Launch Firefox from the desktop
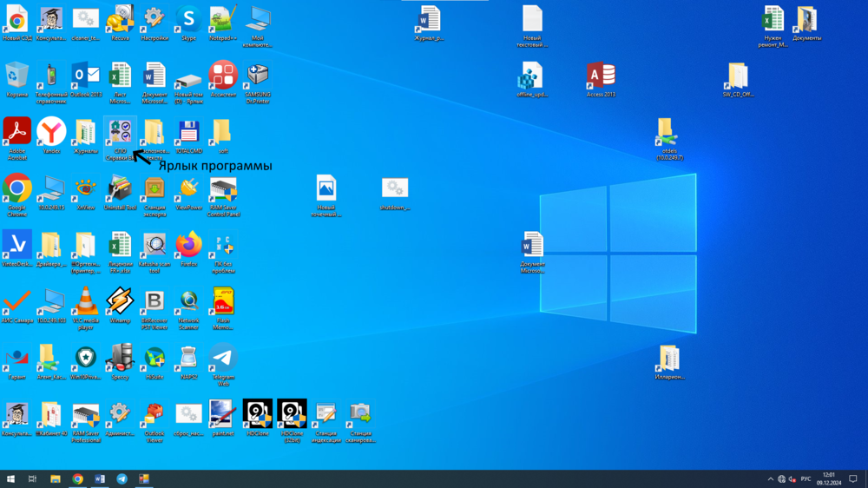The width and height of the screenshot is (868, 488). (x=188, y=249)
